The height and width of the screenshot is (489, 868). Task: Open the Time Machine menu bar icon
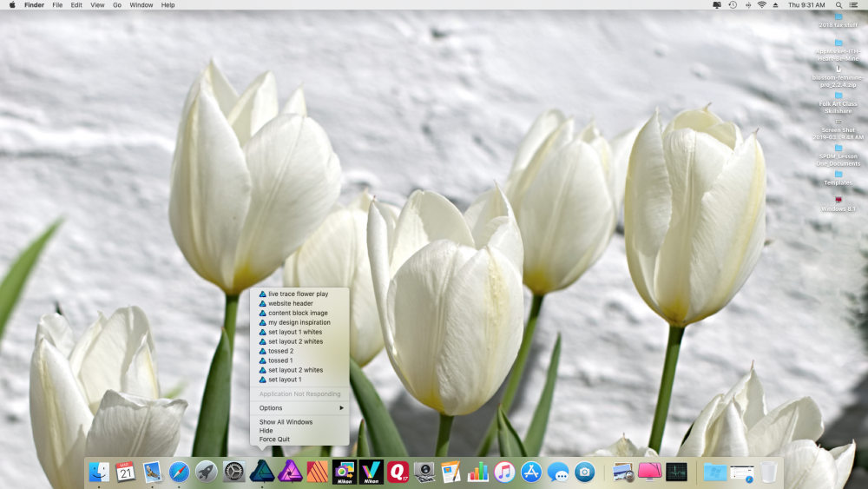pos(733,5)
